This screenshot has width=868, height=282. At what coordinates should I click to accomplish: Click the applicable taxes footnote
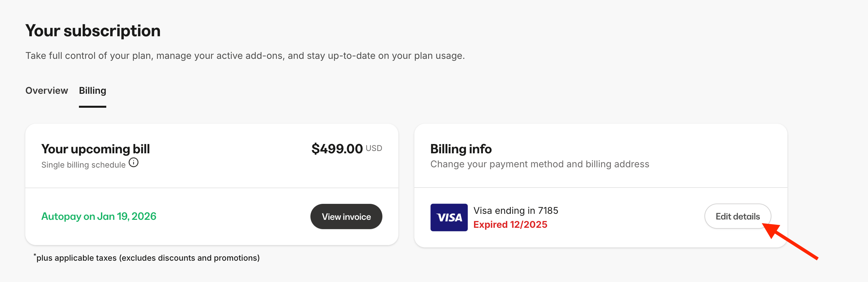click(147, 258)
